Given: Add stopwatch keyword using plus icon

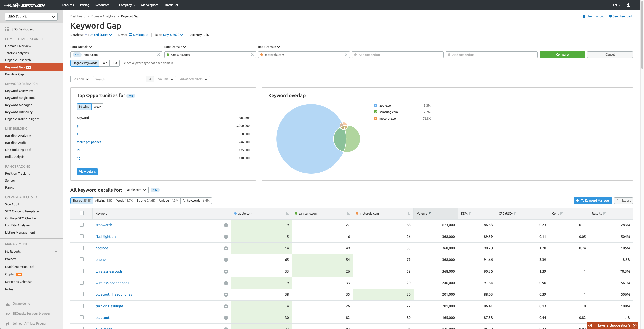Looking at the screenshot, I should [226, 225].
